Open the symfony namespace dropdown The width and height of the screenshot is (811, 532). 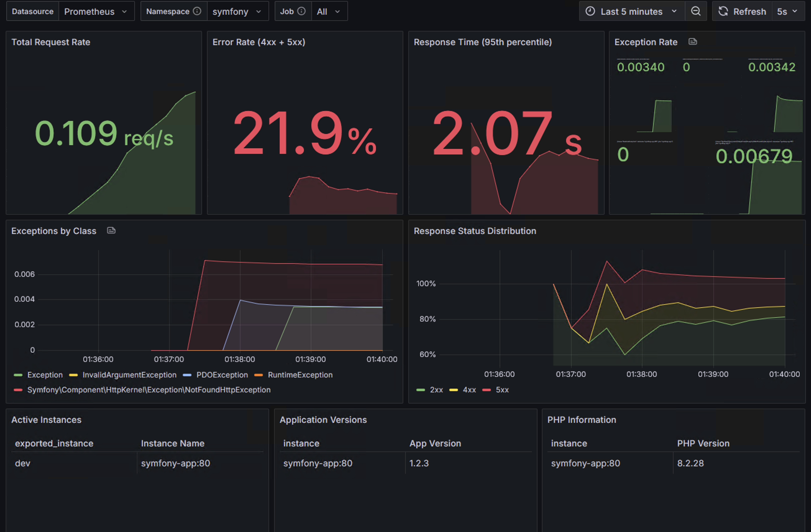coord(237,11)
